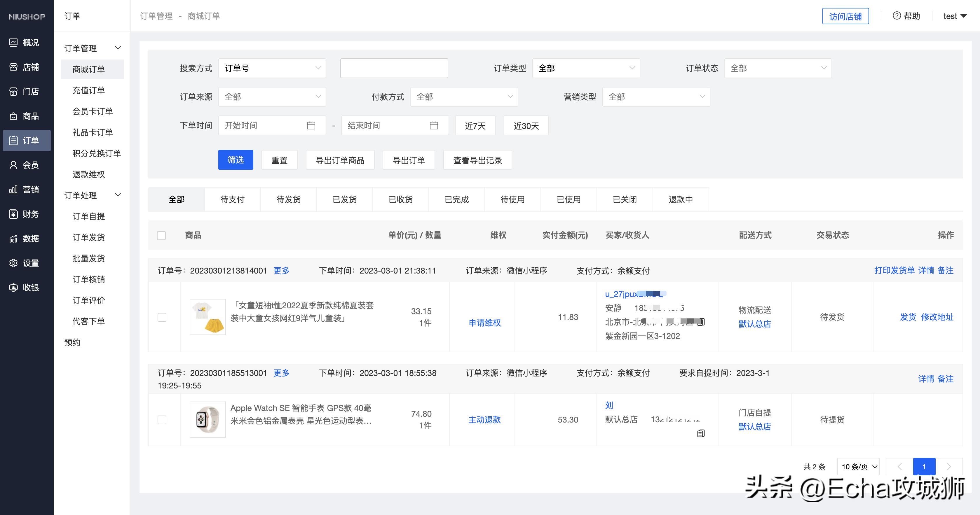Switch to the 待支付 pending payment tab
This screenshot has width=980, height=515.
(x=232, y=199)
